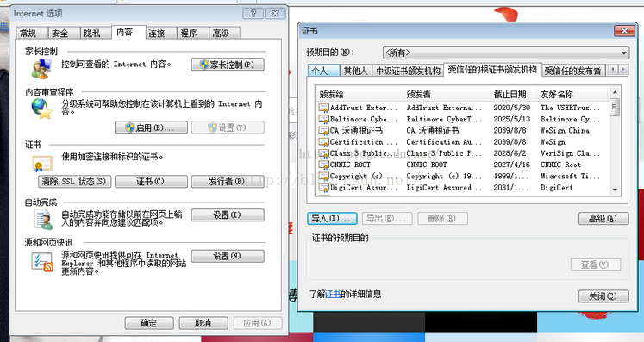Click the VeriSign Cla... friendly name
The image size is (644, 342).
(570, 153)
